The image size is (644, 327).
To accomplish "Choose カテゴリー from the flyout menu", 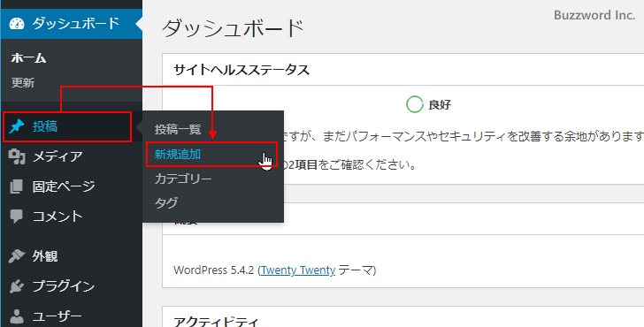I will (x=183, y=179).
